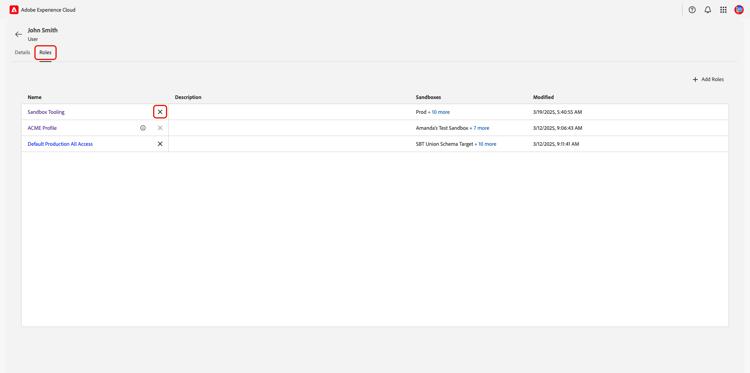Expand '+ 10 more' for SBT Union Schema Target
The width and height of the screenshot is (750, 373).
pyautogui.click(x=485, y=144)
